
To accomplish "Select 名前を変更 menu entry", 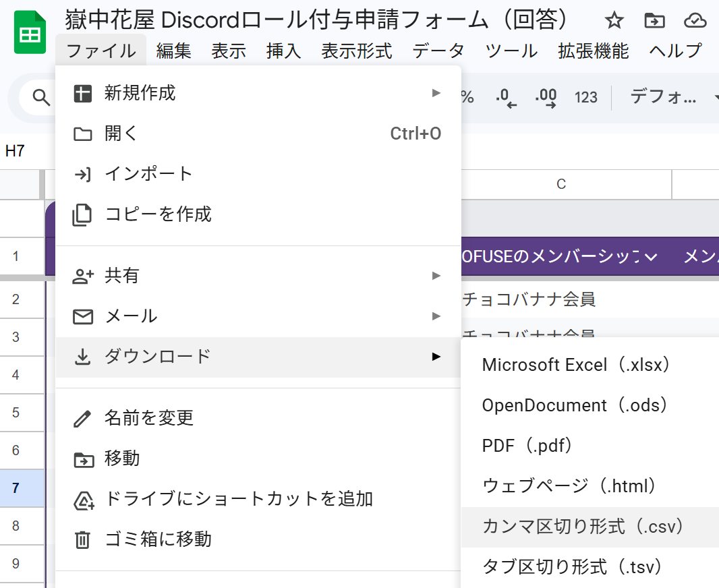I will [149, 418].
